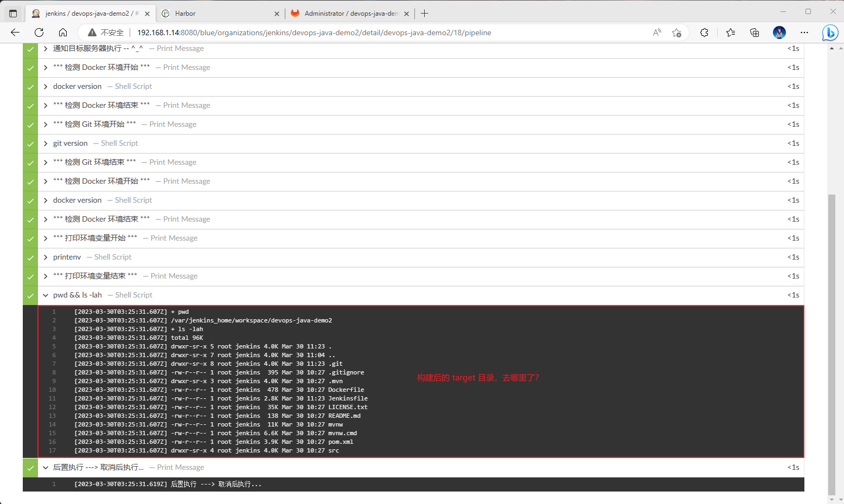Open the Favorites list
This screenshot has height=504, width=844.
point(731,33)
